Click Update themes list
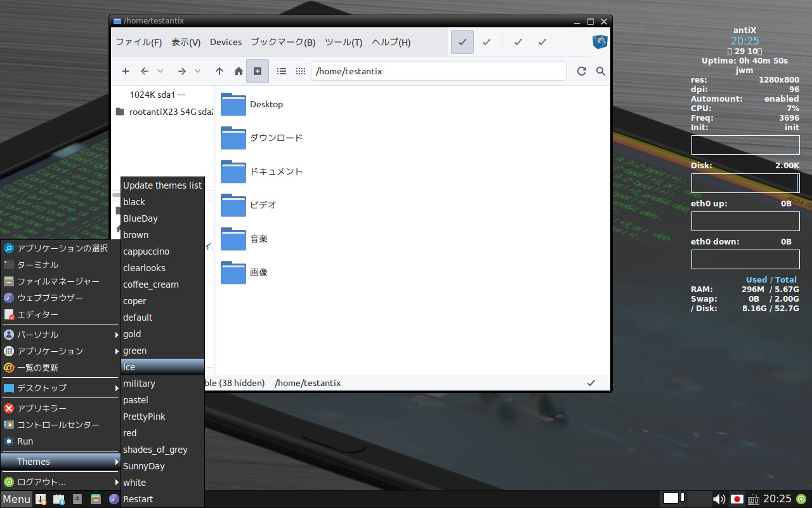Screen dimensions: 812x508 162,185
